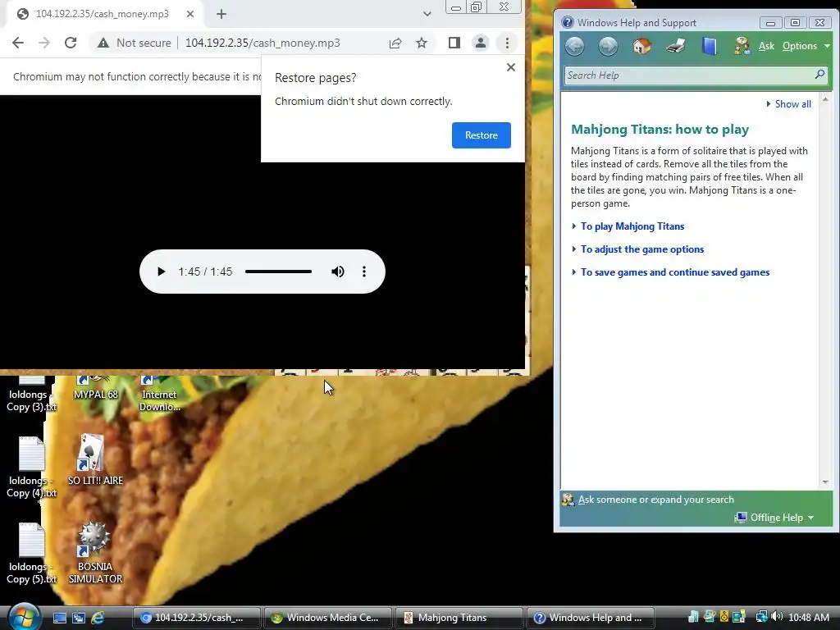Open audio player more options menu
Image resolution: width=840 pixels, height=630 pixels.
(x=364, y=272)
